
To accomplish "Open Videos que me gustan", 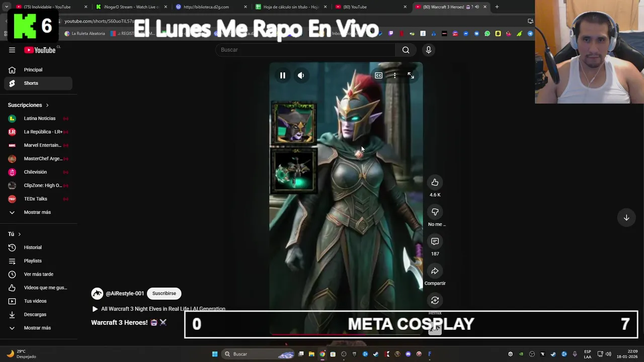I will tap(38, 288).
